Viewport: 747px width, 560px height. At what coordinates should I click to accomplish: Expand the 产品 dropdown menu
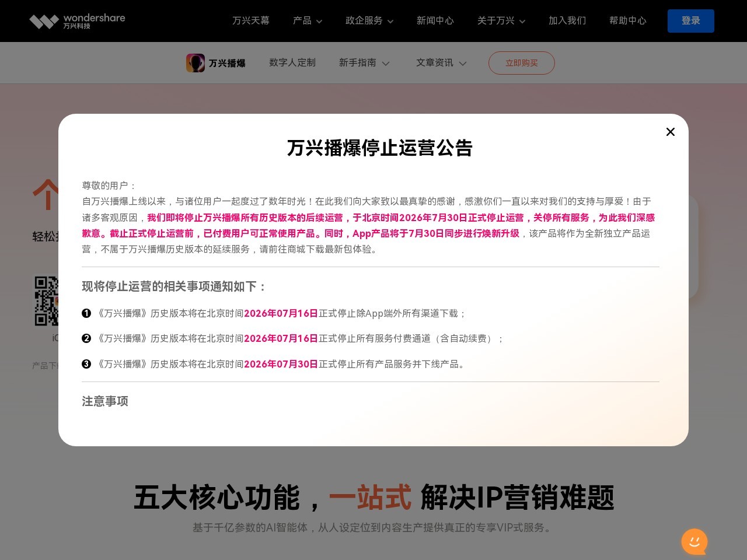(x=308, y=20)
